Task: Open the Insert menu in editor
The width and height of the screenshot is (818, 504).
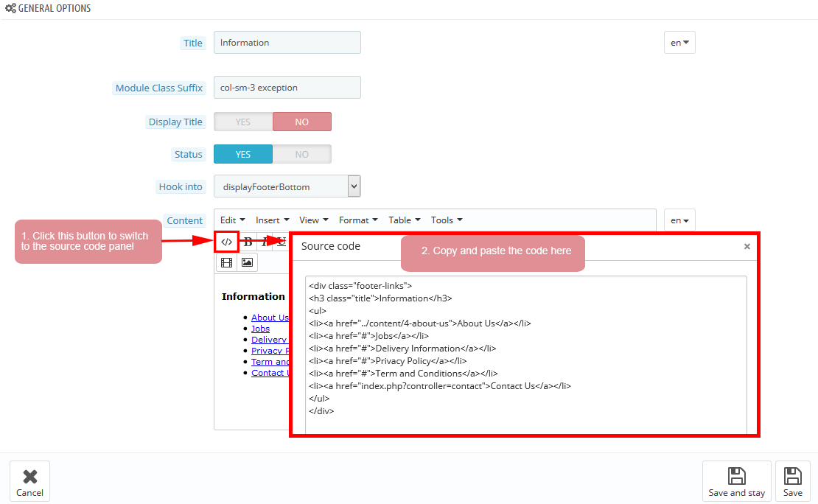Action: (273, 220)
